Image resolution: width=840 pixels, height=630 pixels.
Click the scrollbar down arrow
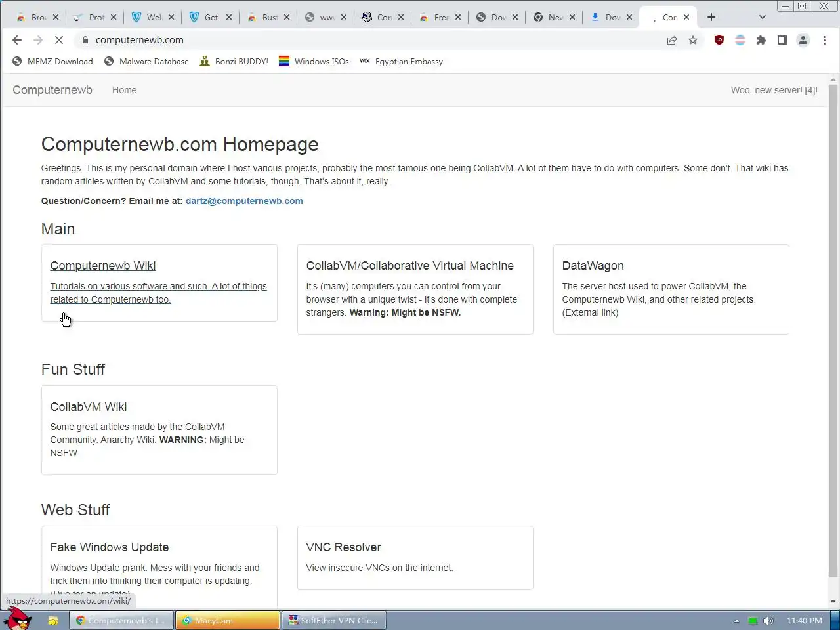point(833,602)
